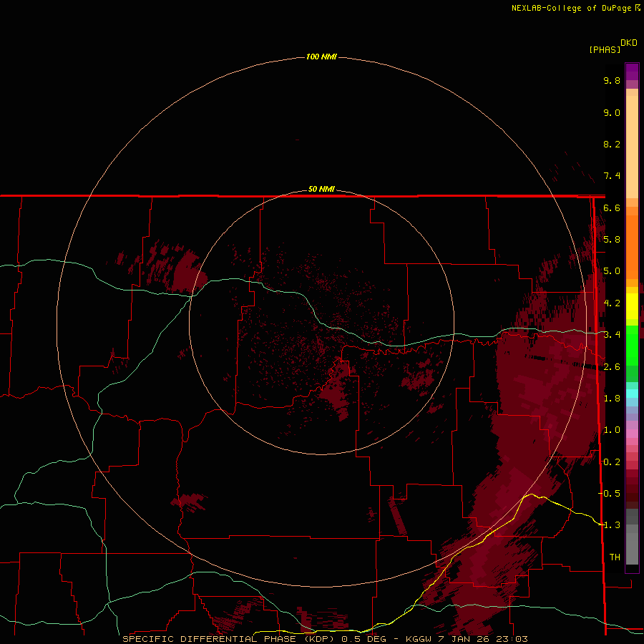The width and height of the screenshot is (644, 644).
Task: Click the 4.2 scale value
Action: [612, 303]
